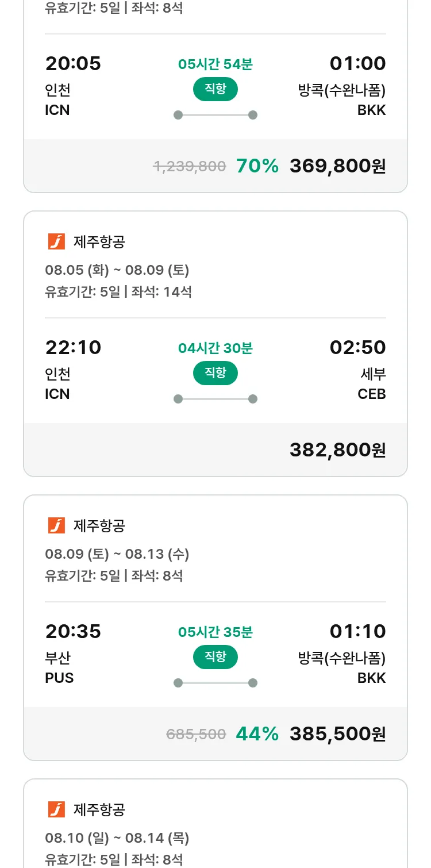Select the 385,500원 Busan–Bangkok fare
This screenshot has height=868, width=431.
pyautogui.click(x=337, y=734)
